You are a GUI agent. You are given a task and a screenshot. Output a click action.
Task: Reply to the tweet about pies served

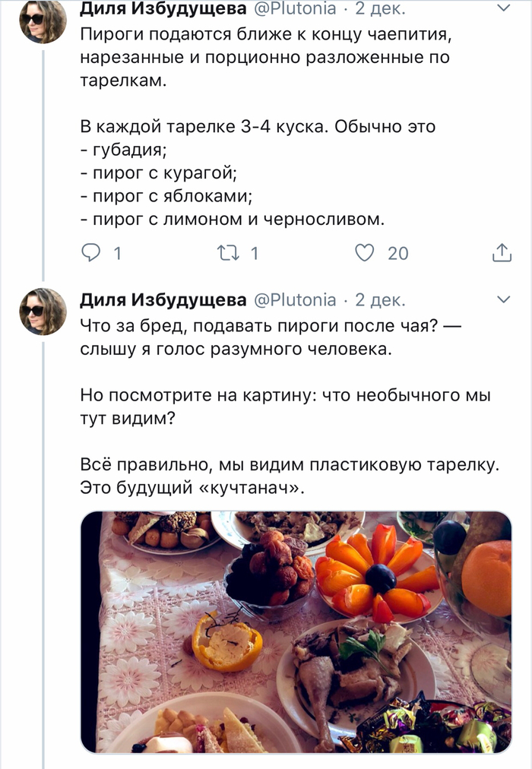pyautogui.click(x=90, y=253)
